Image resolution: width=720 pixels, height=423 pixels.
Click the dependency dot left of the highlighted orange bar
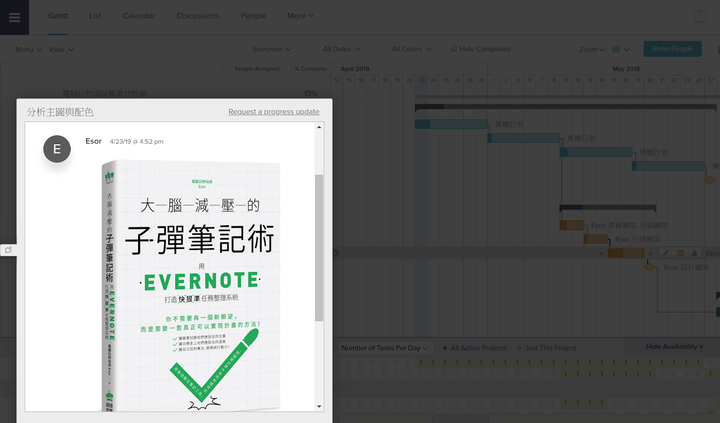[601, 253]
